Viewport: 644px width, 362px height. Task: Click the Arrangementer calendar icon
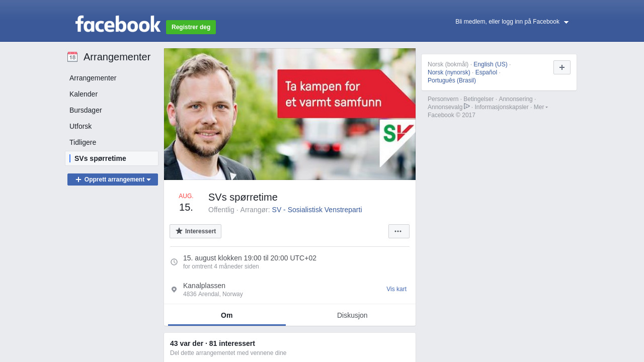click(72, 57)
